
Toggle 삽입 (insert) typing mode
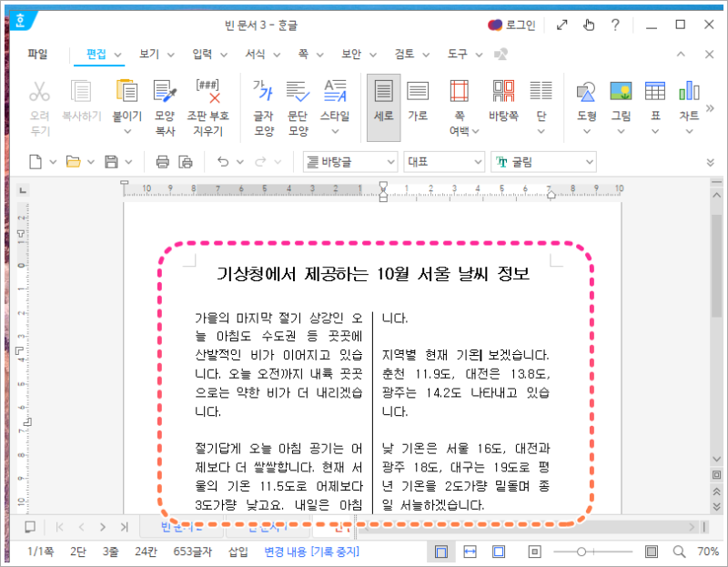tap(238, 552)
